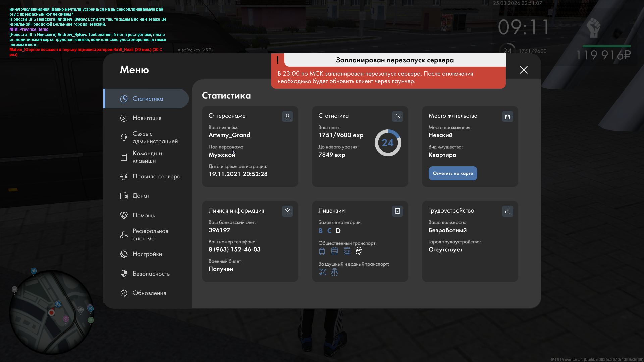Open the Донат section
Image resolution: width=644 pixels, height=362 pixels.
[x=141, y=196]
